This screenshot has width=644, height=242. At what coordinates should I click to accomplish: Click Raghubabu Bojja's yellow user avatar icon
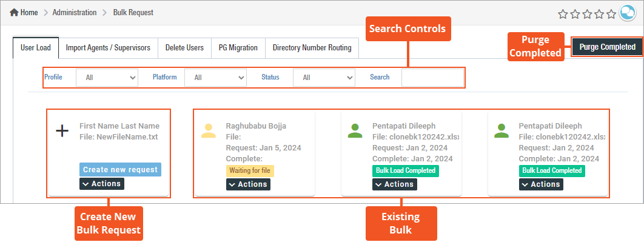209,130
